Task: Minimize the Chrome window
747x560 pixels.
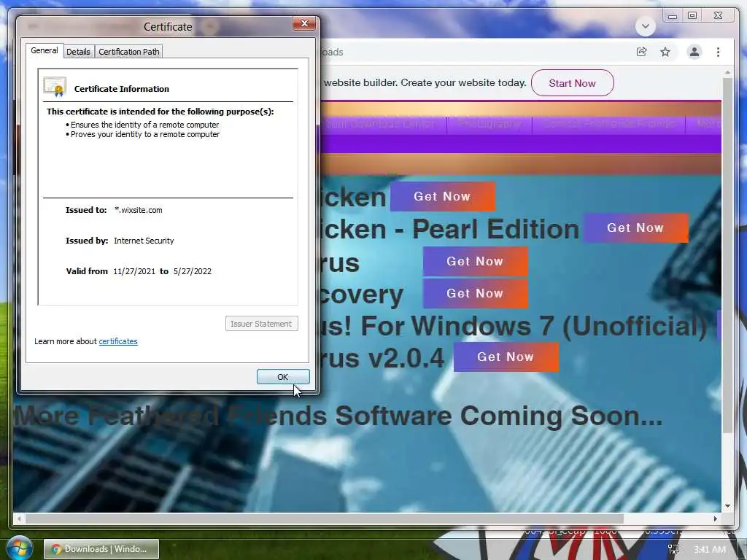Action: pos(673,16)
